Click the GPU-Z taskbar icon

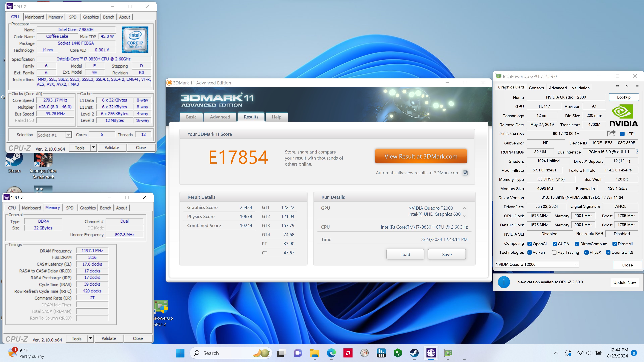[448, 353]
